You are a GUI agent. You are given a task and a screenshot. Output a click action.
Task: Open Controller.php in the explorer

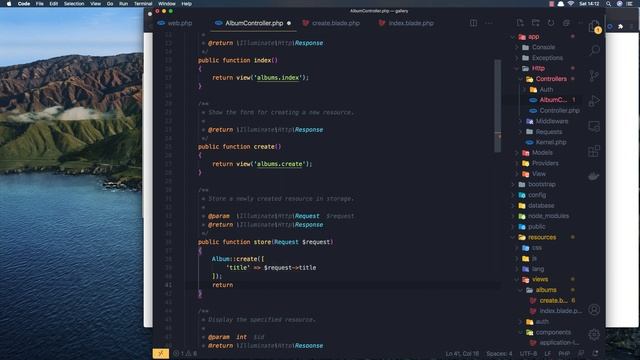click(x=559, y=111)
